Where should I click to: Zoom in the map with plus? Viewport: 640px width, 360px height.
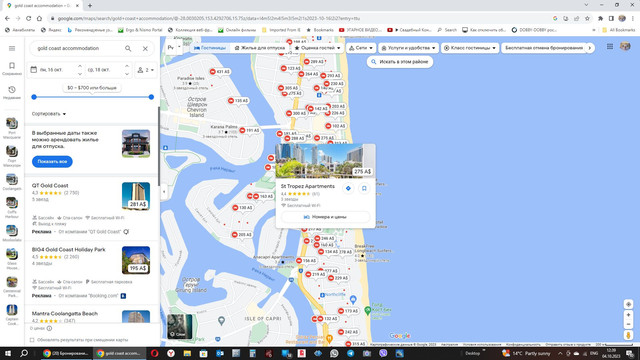pos(629,315)
